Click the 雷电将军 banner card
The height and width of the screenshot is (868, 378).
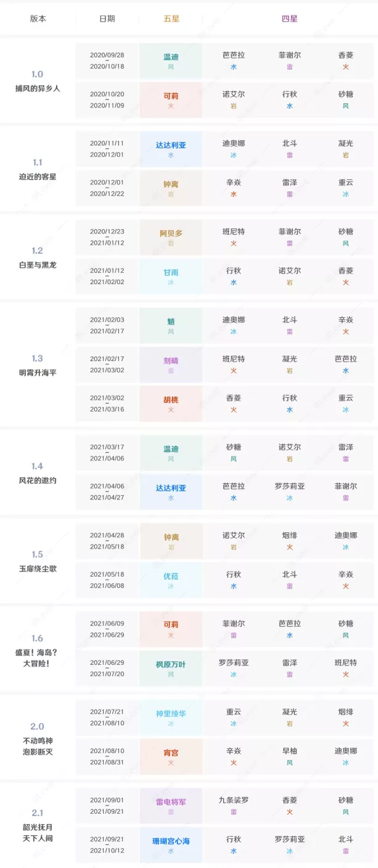coord(171,806)
